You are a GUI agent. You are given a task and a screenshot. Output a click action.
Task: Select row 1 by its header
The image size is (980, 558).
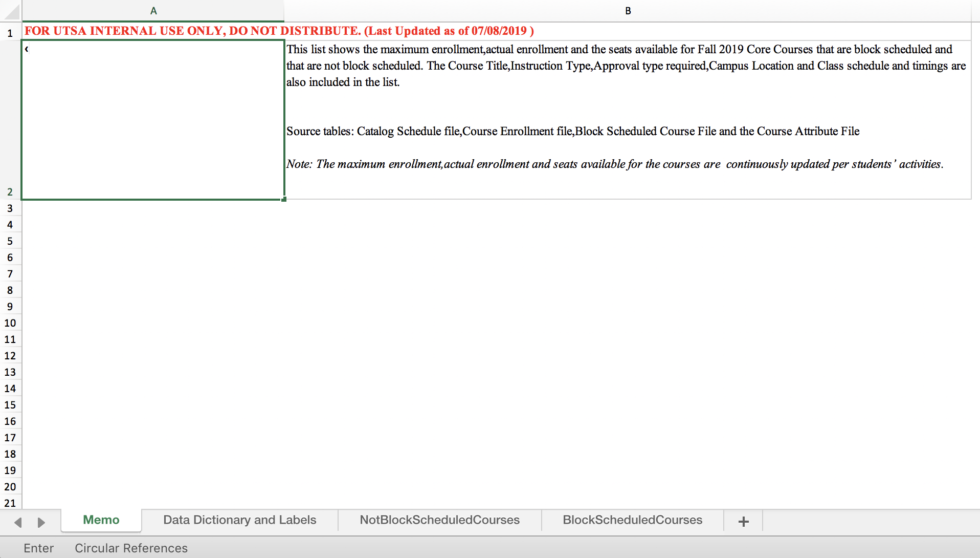(10, 33)
